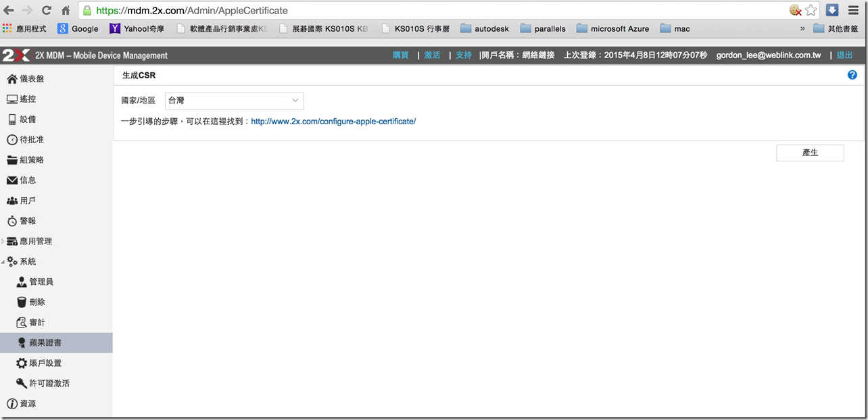Open the 國家/地區 dropdown showing 台灣
The height and width of the screenshot is (420, 868).
point(234,101)
